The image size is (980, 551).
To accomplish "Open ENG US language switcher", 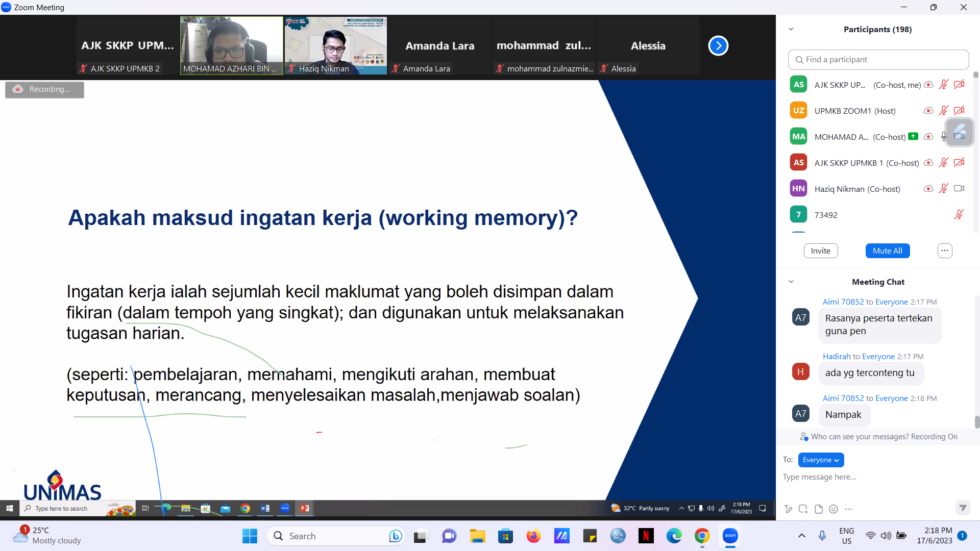I will pos(847,536).
